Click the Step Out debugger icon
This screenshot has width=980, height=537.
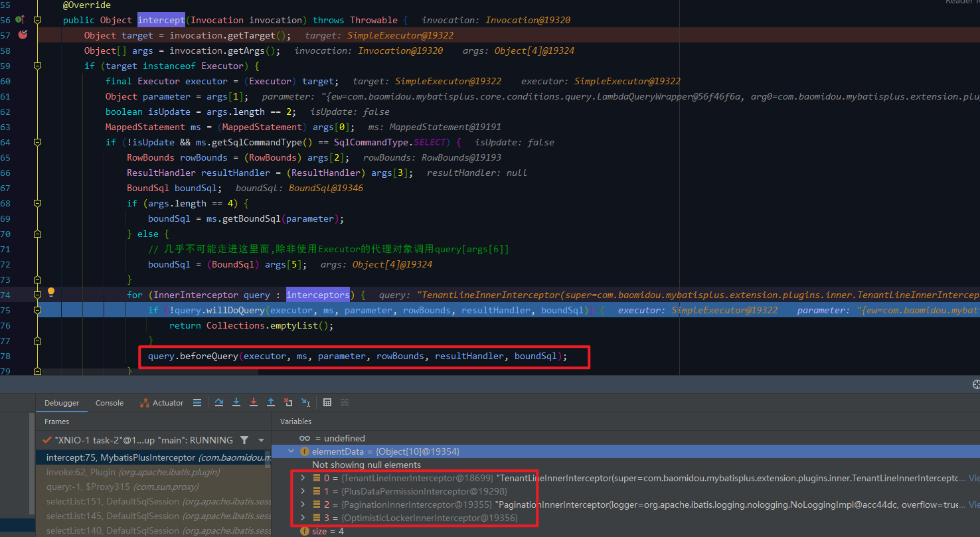coord(271,402)
